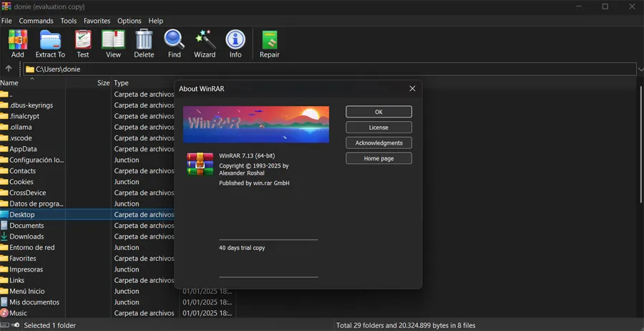
Task: Click the key icon in status bar
Action: tap(15, 325)
